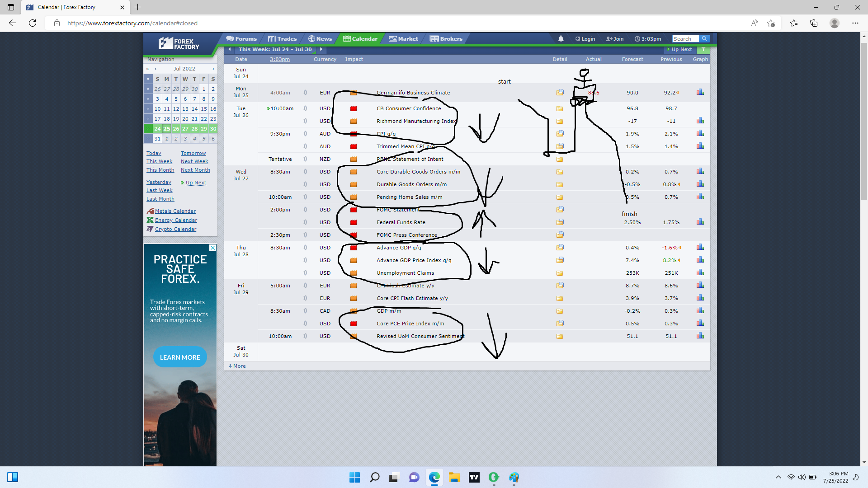The width and height of the screenshot is (868, 488).
Task: Open the Market tab
Action: coord(403,39)
